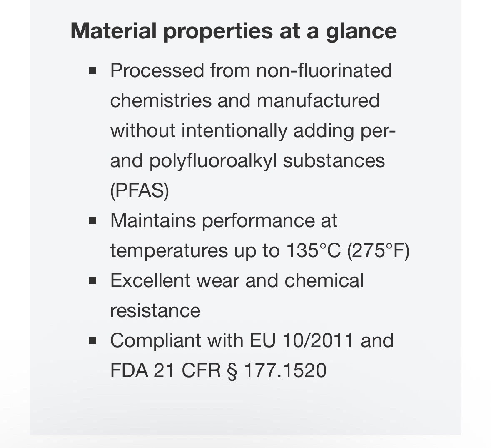The width and height of the screenshot is (491, 448).
Task: Click the word 'resistance'
Action: coord(155,311)
